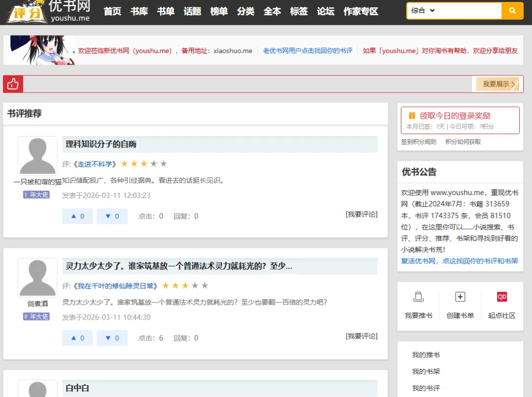The width and height of the screenshot is (532, 397).
Task: Open 签到积分规则 link
Action: click(419, 142)
